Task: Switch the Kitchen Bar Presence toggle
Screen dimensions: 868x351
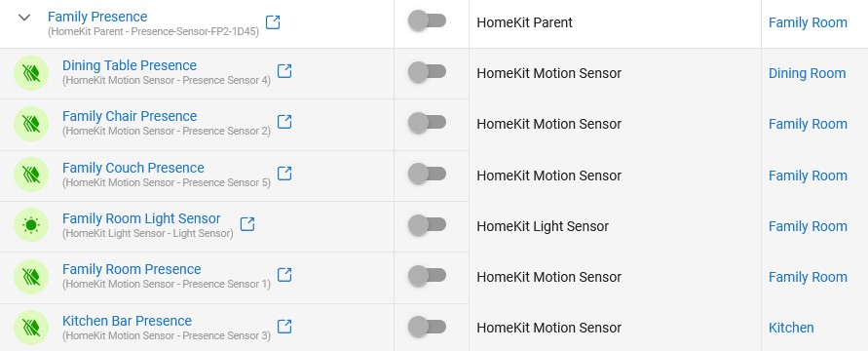Action: click(427, 328)
